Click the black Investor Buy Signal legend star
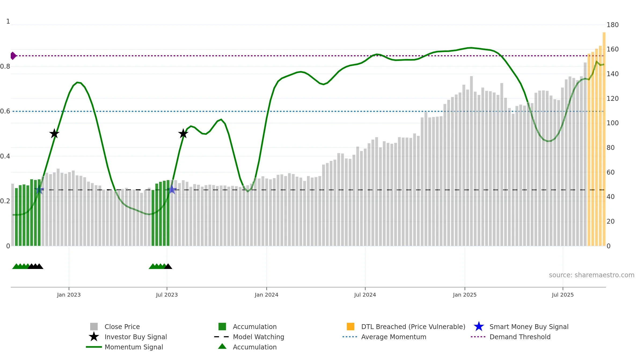 (x=94, y=337)
